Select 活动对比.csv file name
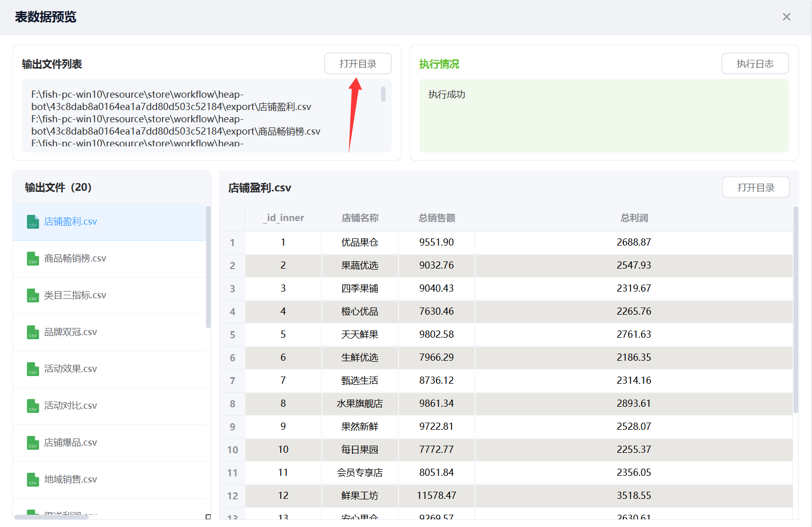The image size is (812, 527). pos(71,406)
